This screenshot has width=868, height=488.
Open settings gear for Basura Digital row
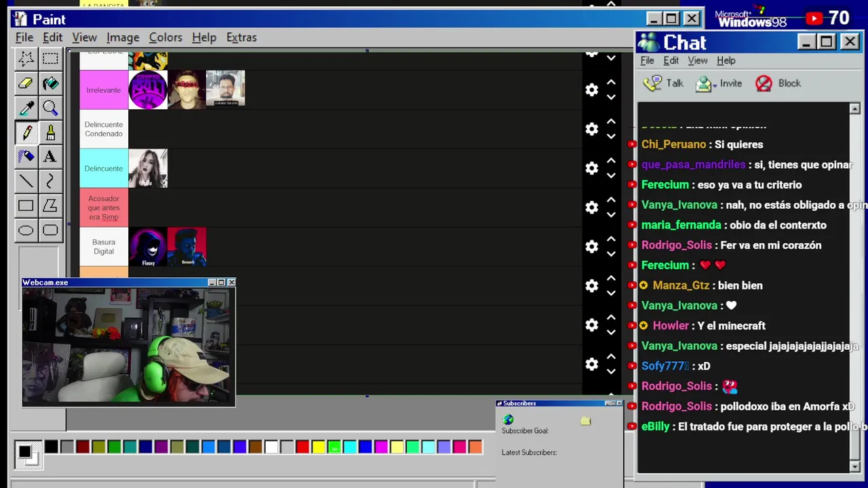tap(592, 247)
